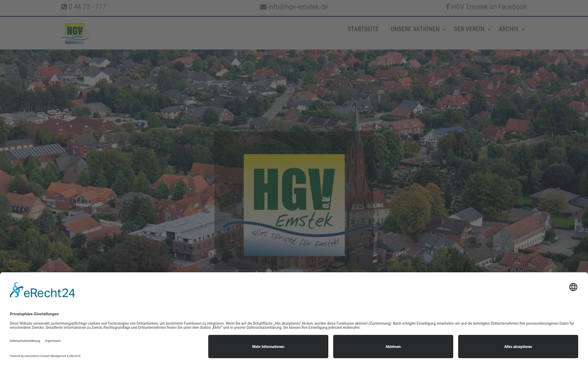Image resolution: width=588 pixels, height=368 pixels.
Task: Click the small HGV Emstek logo in the header
Action: [x=75, y=33]
